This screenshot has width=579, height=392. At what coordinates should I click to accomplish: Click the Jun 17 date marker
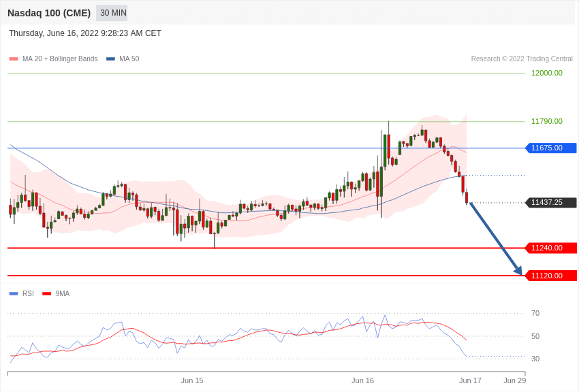[x=470, y=380]
